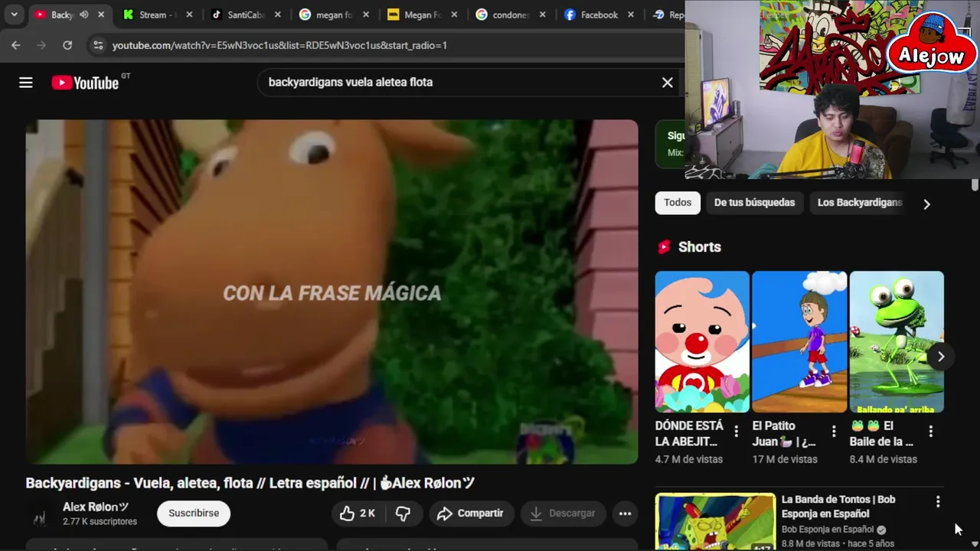Click the browser forward arrow
The width and height of the screenshot is (980, 551).
click(x=41, y=45)
